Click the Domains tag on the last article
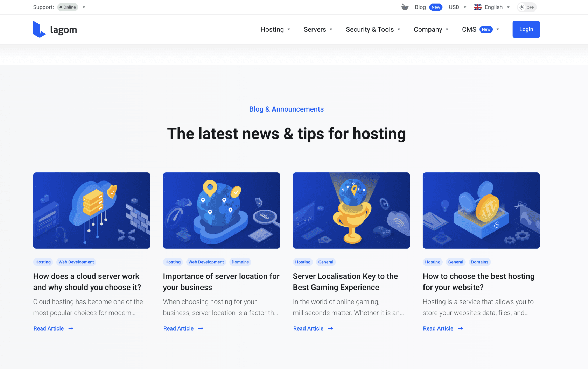The image size is (588, 369). [x=479, y=262]
